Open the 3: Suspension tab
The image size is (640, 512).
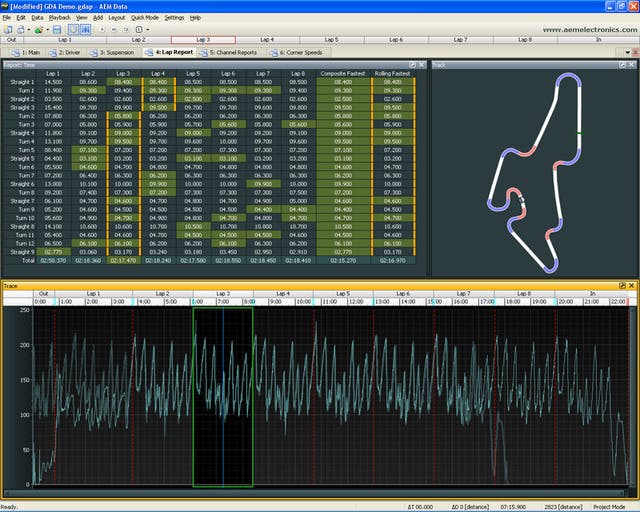coord(115,52)
